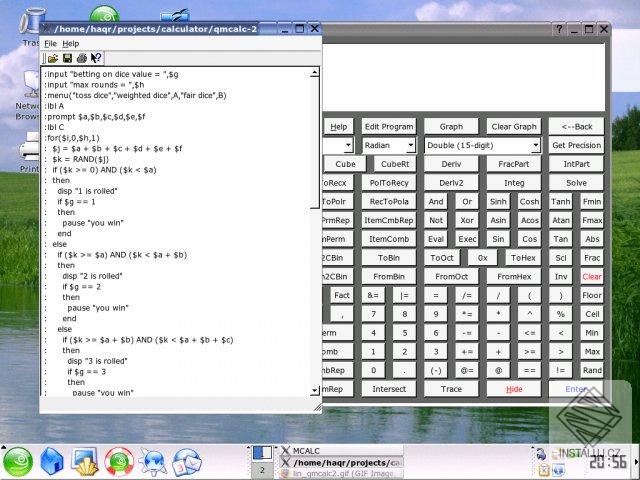Image resolution: width=640 pixels, height=480 pixels.
Task: Click the Sinh button
Action: tap(498, 202)
